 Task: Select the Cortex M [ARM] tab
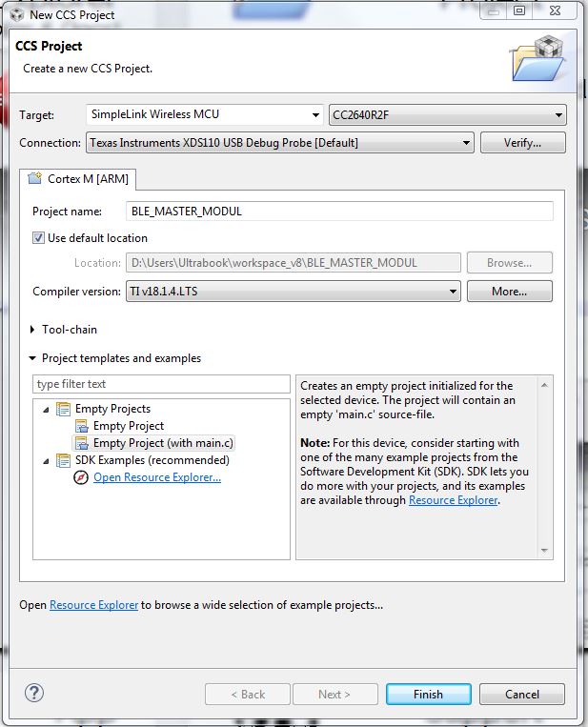point(78,179)
